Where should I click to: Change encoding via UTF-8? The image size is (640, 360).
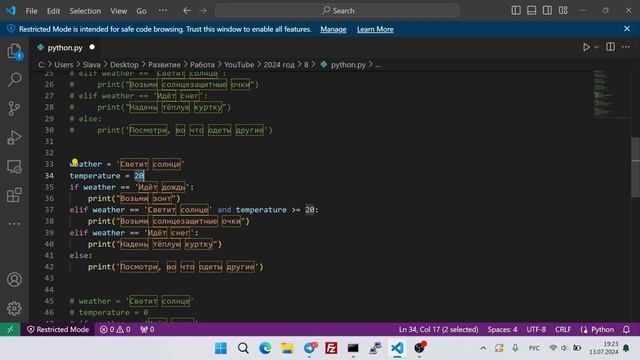(x=536, y=329)
